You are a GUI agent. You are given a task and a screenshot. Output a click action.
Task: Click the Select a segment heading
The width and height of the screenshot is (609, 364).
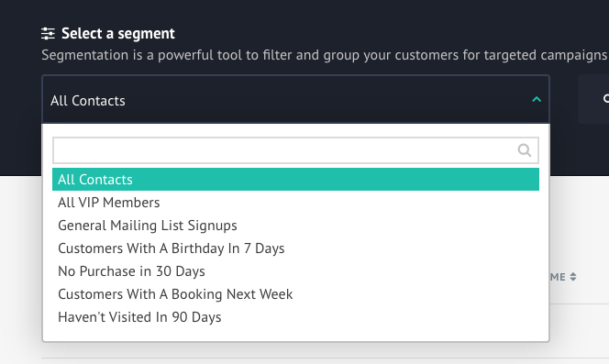(x=118, y=34)
